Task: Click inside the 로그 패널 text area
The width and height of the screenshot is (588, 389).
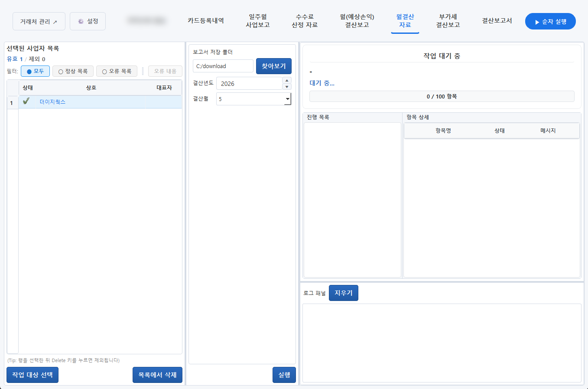Action: pos(442,343)
